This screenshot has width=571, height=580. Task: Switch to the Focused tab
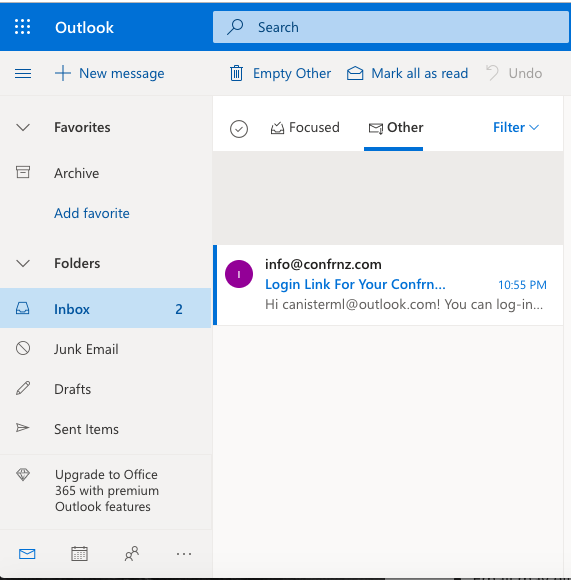pos(305,127)
